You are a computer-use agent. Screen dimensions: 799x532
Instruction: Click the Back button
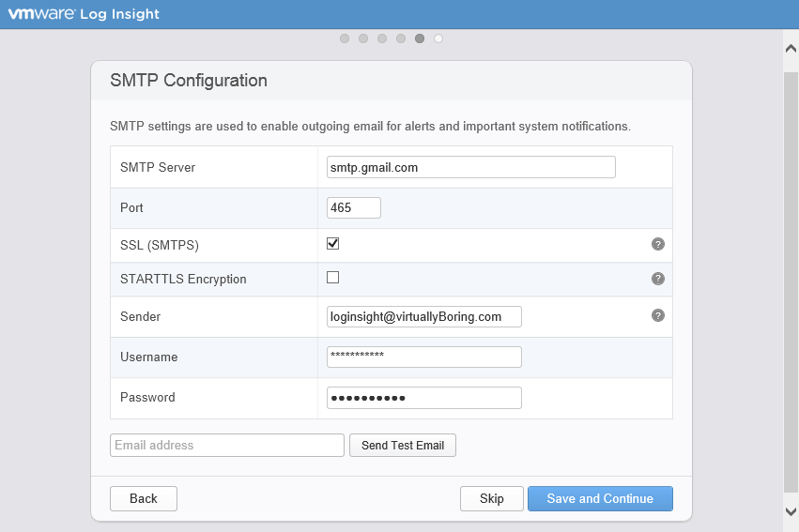coord(144,498)
